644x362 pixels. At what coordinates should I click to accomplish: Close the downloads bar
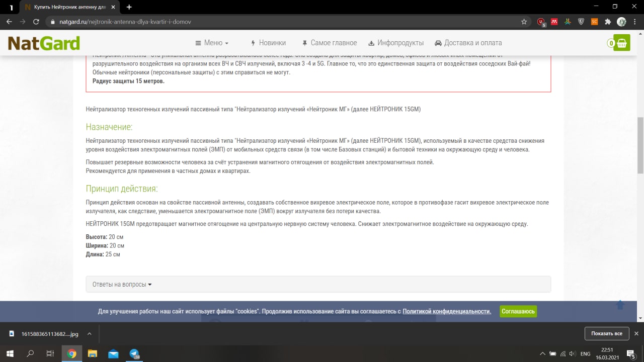tap(636, 333)
